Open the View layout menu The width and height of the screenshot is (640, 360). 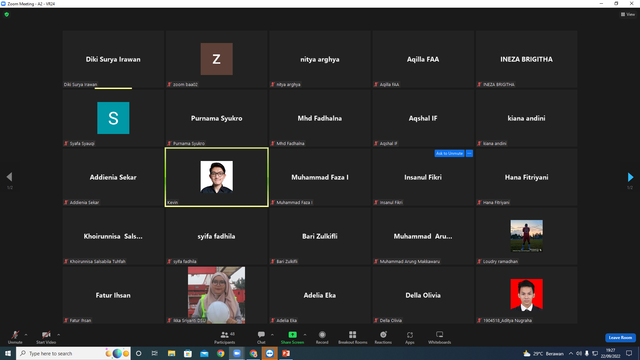point(628,14)
